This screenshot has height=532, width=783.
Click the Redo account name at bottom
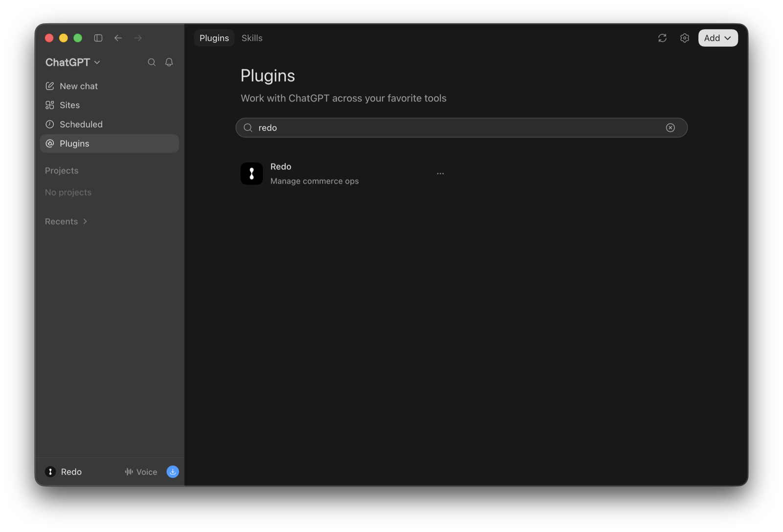click(71, 472)
